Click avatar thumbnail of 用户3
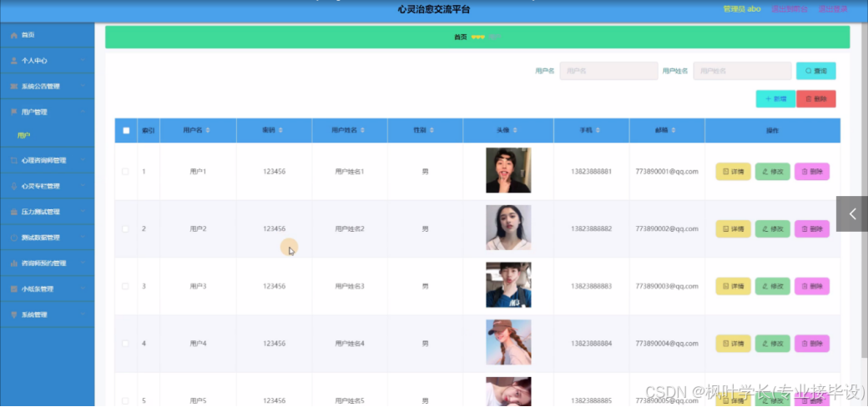Image resolution: width=868 pixels, height=407 pixels. tap(508, 284)
